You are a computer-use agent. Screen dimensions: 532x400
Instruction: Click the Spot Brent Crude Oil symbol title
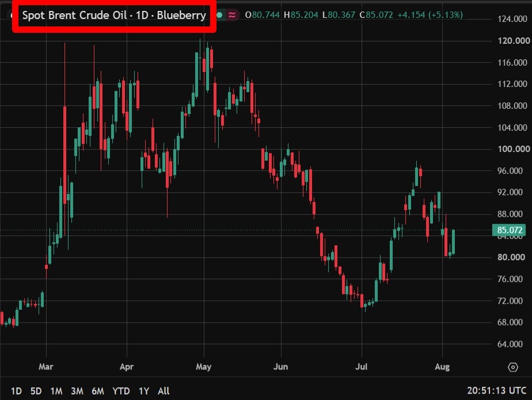114,16
